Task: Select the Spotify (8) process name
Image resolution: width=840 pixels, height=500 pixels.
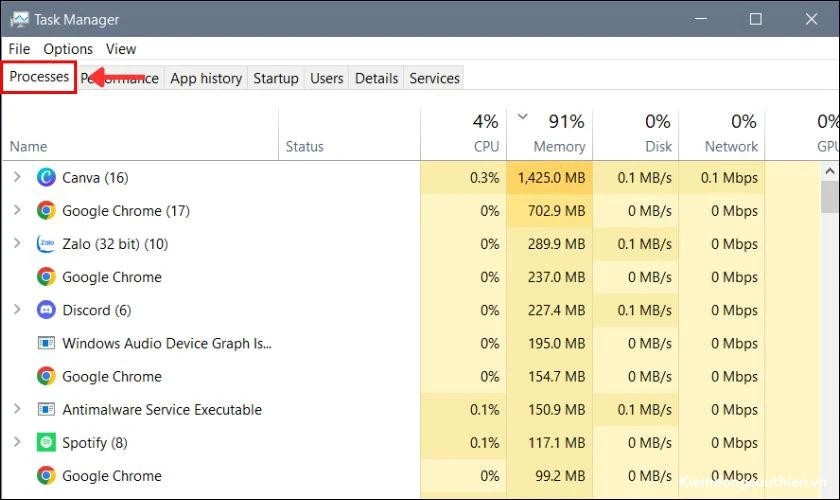Action: 95,443
